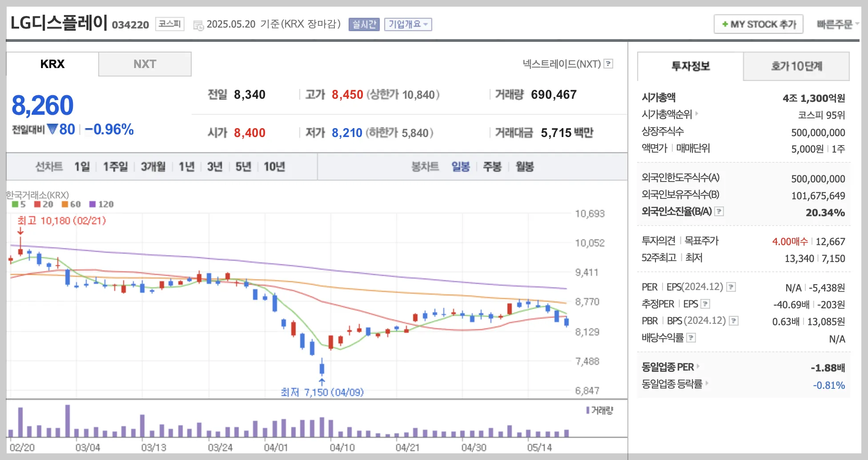The width and height of the screenshot is (868, 460).
Task: Switch to the NXT tab
Action: 145,64
